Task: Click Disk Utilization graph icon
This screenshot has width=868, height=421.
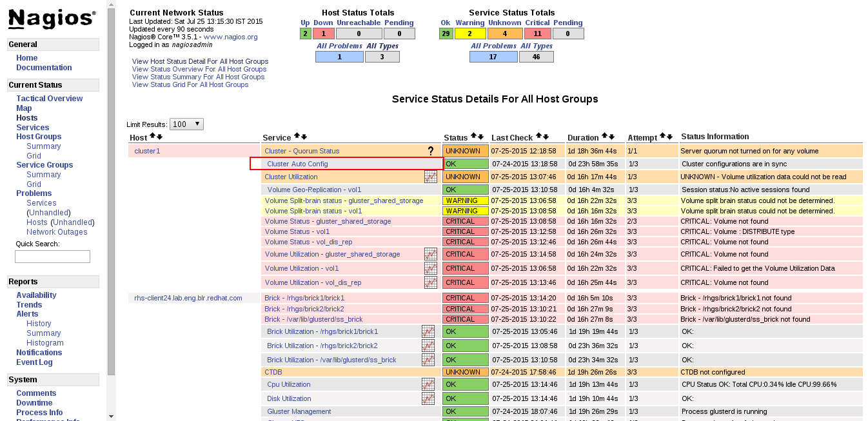Action: 428,398
